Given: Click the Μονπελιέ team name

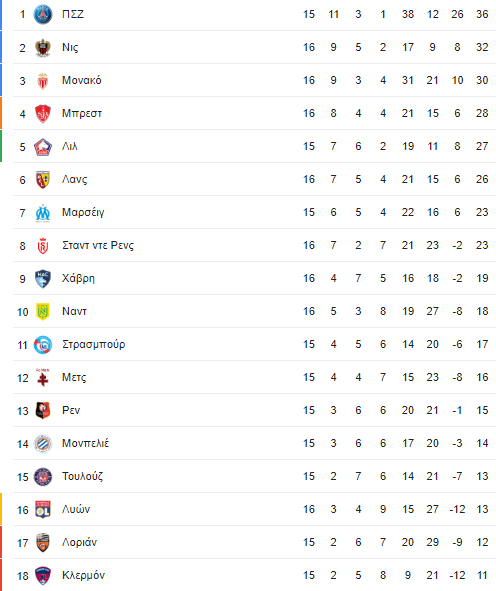Looking at the screenshot, I should (86, 443).
